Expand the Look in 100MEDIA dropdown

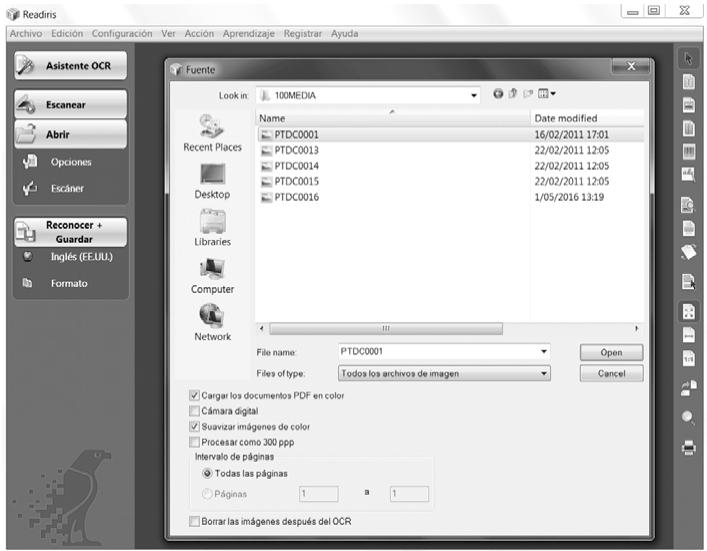(474, 96)
